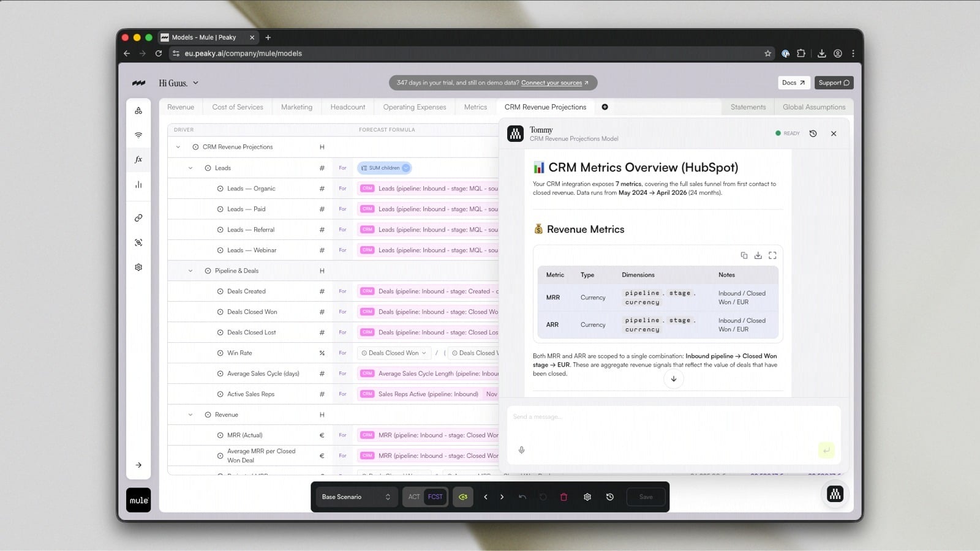Click the Leads — Webinar CRM formula
This screenshot has width=980, height=551.
[429, 250]
